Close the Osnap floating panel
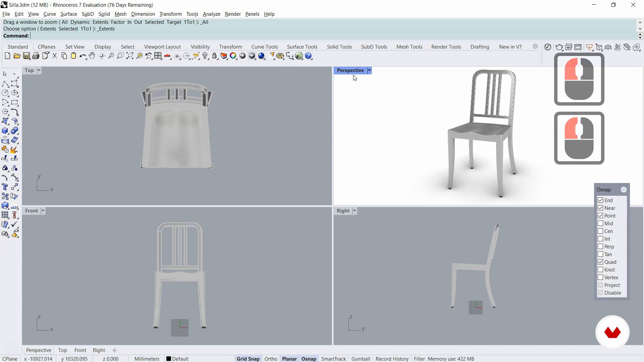 pyautogui.click(x=624, y=190)
